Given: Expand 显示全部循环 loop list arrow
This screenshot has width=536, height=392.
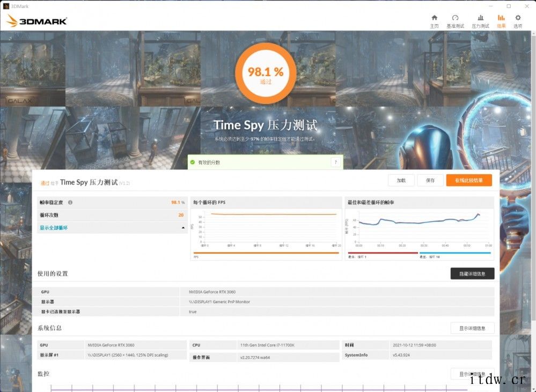Looking at the screenshot, I should (183, 227).
